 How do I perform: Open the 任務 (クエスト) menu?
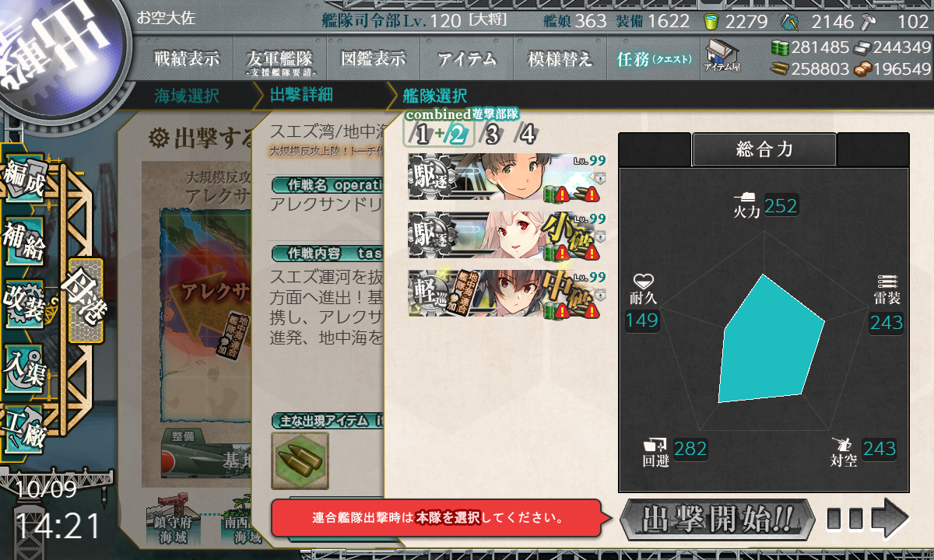tap(654, 58)
